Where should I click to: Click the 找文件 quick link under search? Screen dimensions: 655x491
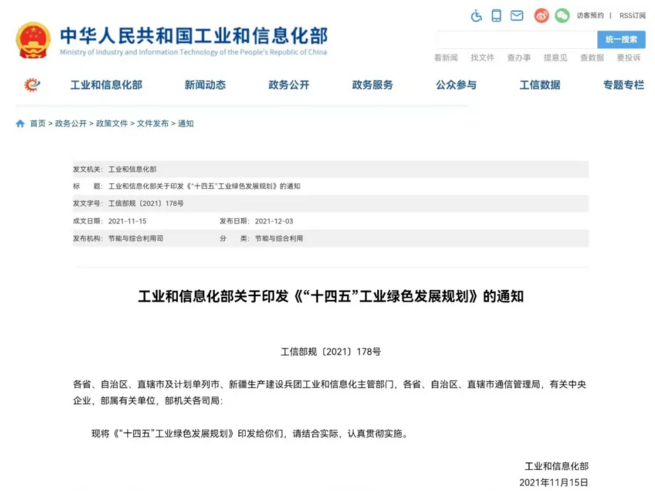click(x=482, y=58)
